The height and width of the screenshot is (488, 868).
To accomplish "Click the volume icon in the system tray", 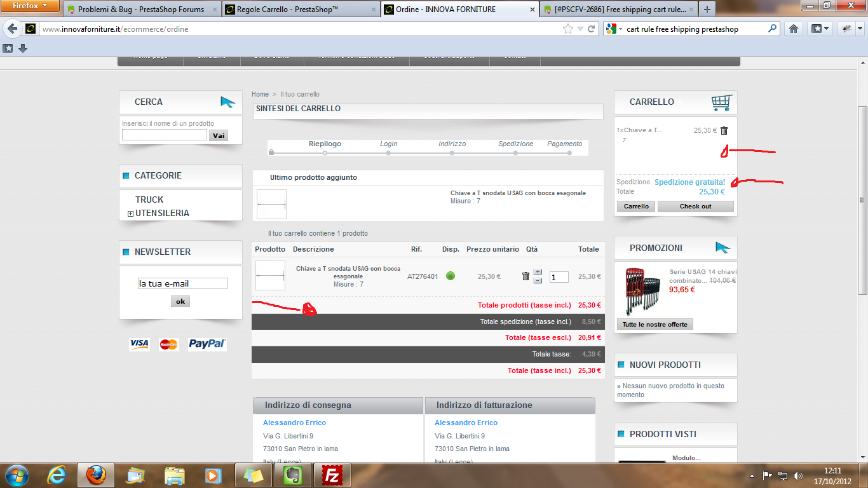I will coord(797,475).
